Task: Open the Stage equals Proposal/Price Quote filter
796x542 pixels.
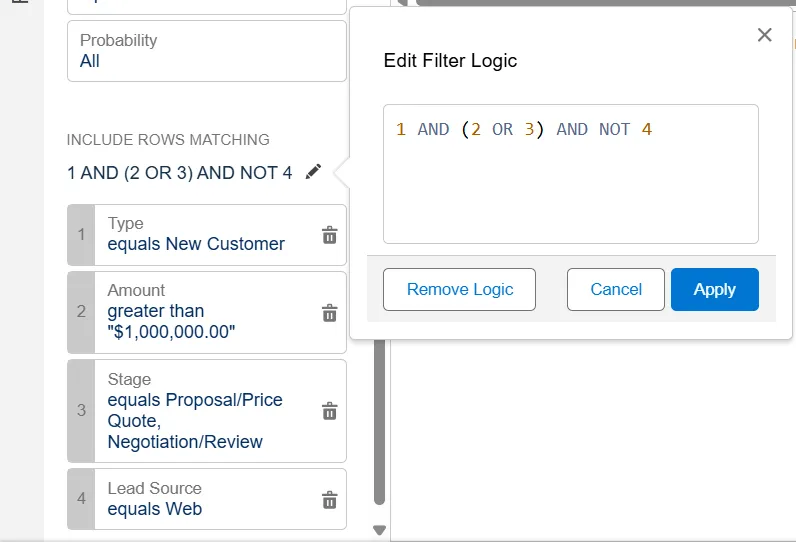Action: tap(207, 411)
